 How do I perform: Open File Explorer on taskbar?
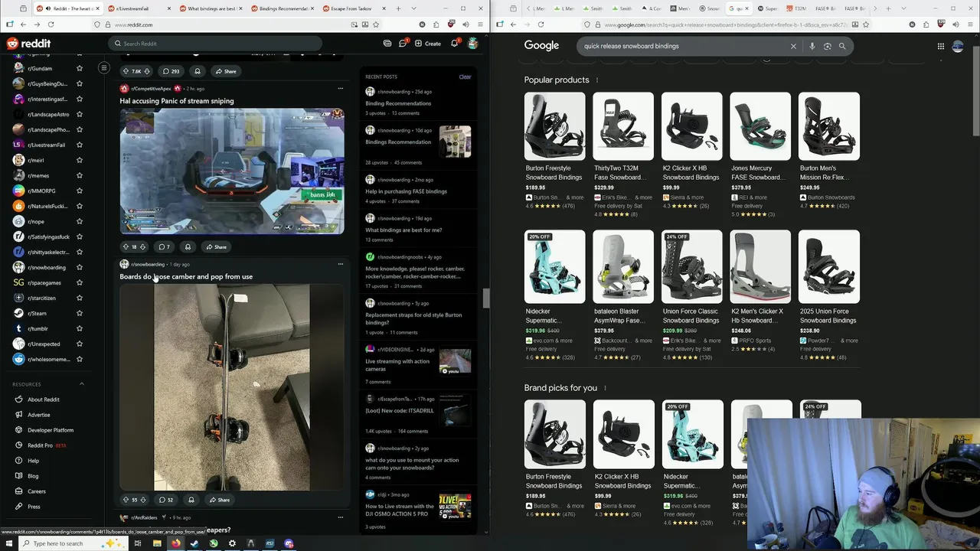click(x=157, y=543)
